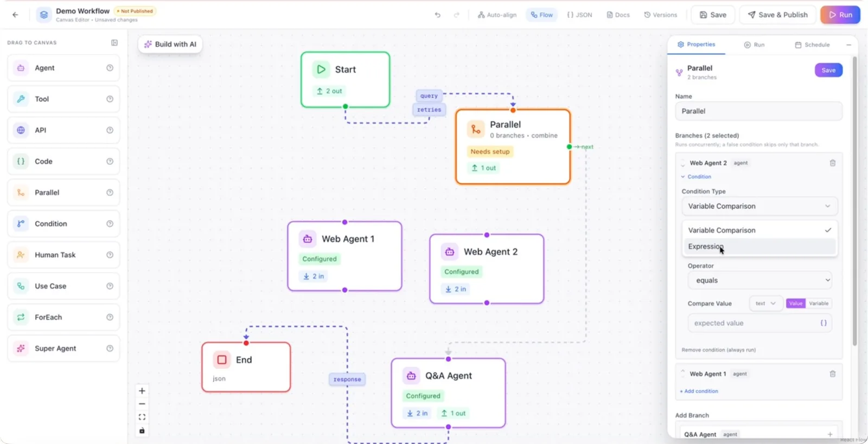
Task: Fit the canvas view to screen
Action: 142,417
